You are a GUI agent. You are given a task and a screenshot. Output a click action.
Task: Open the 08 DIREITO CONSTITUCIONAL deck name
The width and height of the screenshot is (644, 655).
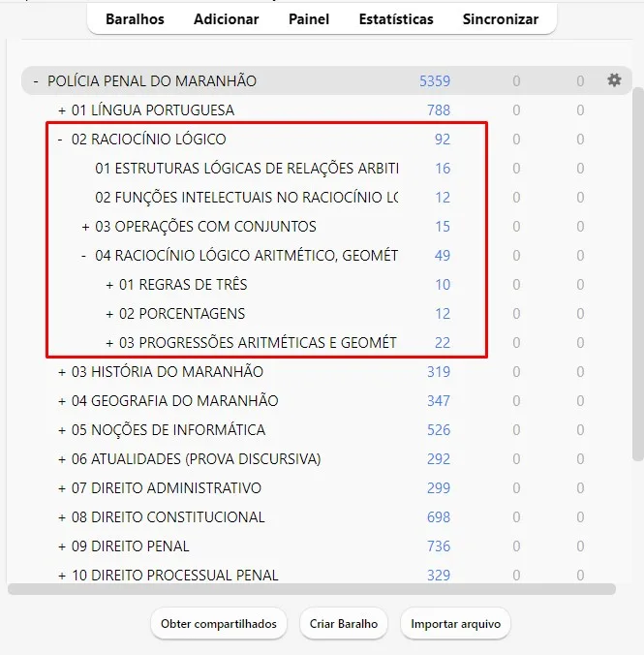pyautogui.click(x=168, y=517)
